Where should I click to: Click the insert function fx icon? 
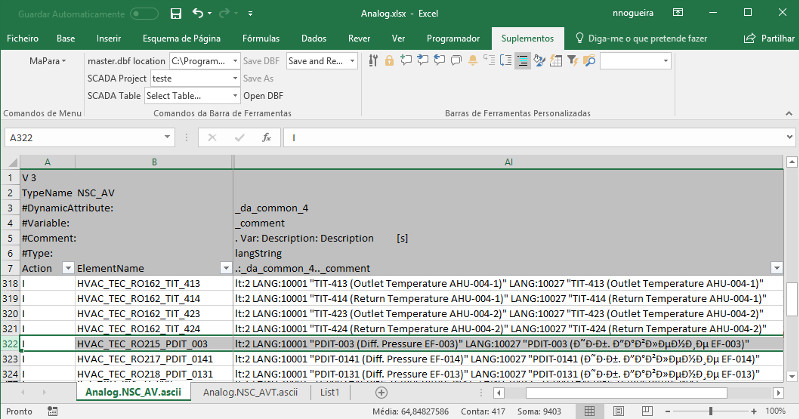tap(266, 137)
